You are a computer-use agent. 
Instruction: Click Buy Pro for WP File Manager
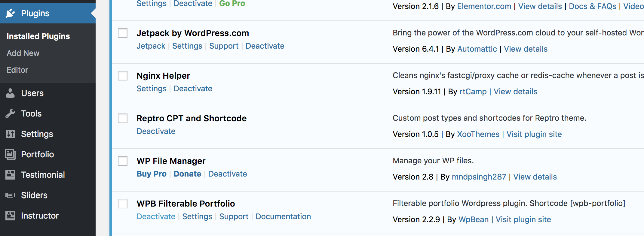[x=152, y=174]
